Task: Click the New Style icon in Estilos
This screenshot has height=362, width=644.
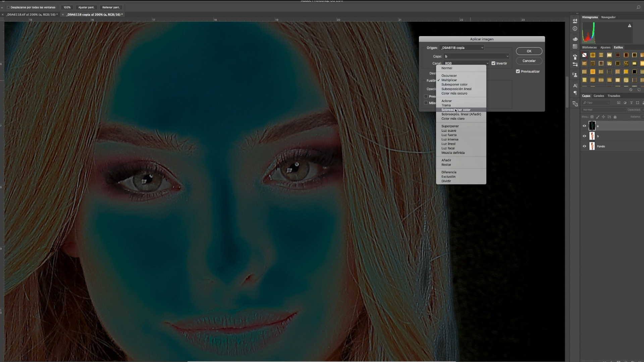Action: point(639,90)
